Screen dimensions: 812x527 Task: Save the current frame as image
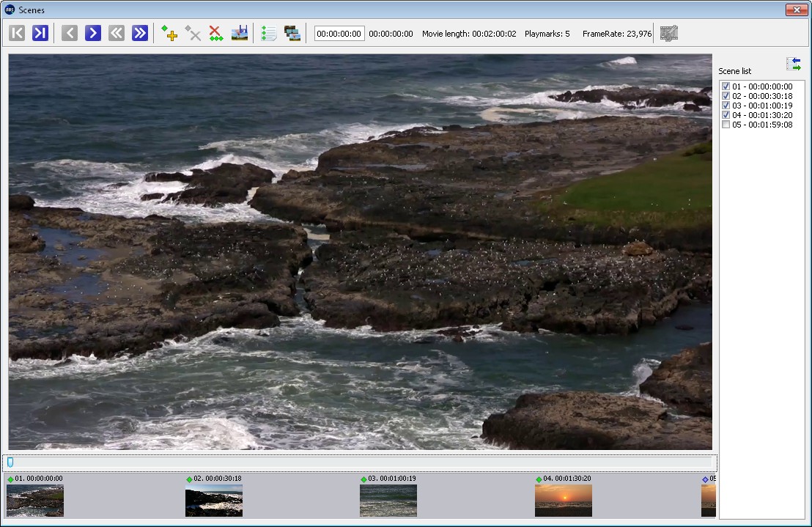[238, 32]
